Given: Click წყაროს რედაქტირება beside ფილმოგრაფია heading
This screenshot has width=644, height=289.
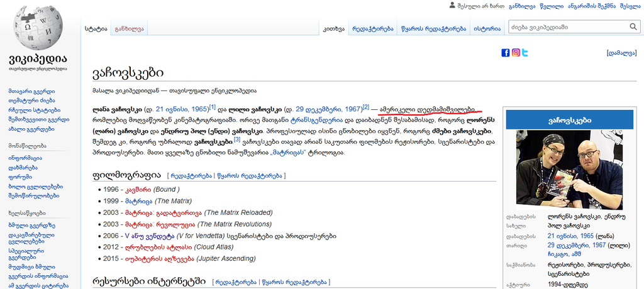Looking at the screenshot, I should pos(249,176).
